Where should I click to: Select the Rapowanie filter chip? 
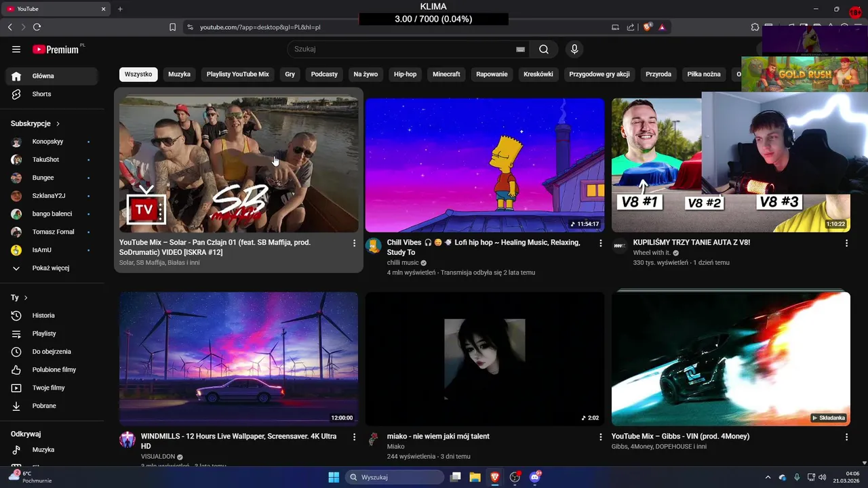tap(492, 75)
